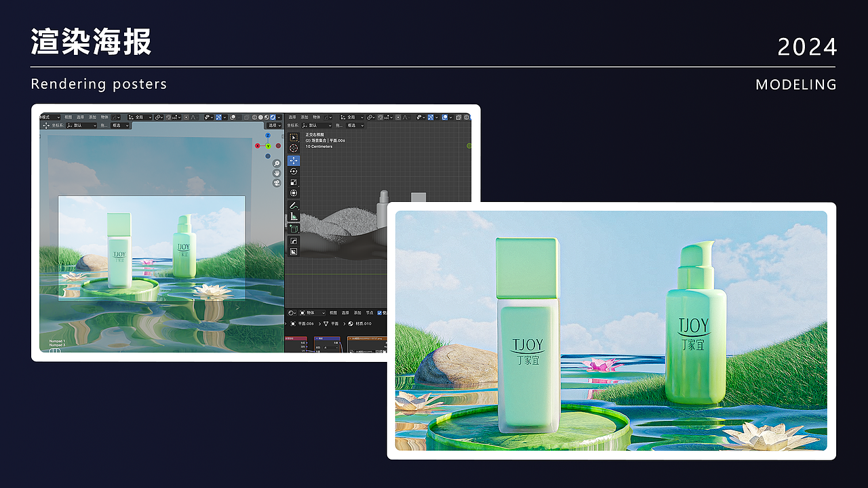Toggle the use nodes checkbox in node editor
868x488 pixels.
point(380,313)
